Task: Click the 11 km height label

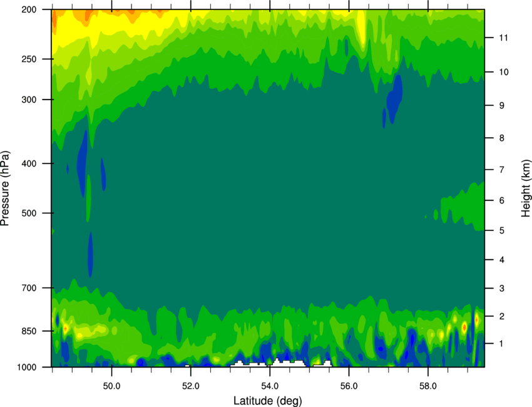Action: pos(504,38)
